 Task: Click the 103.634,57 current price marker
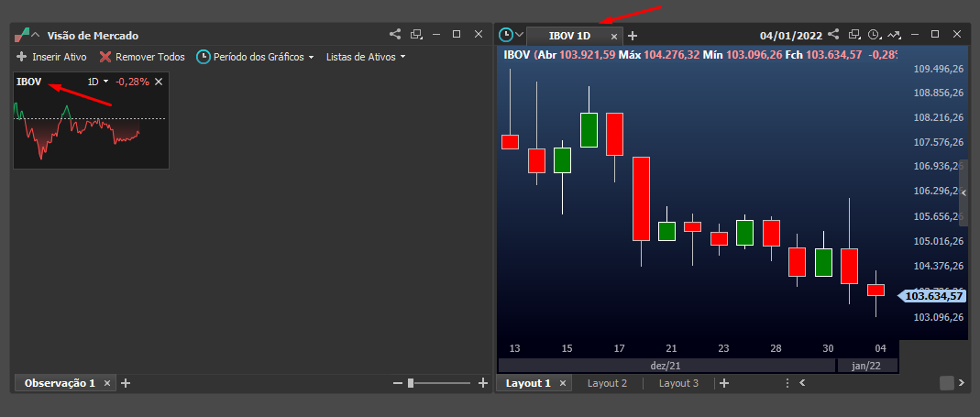coord(930,296)
